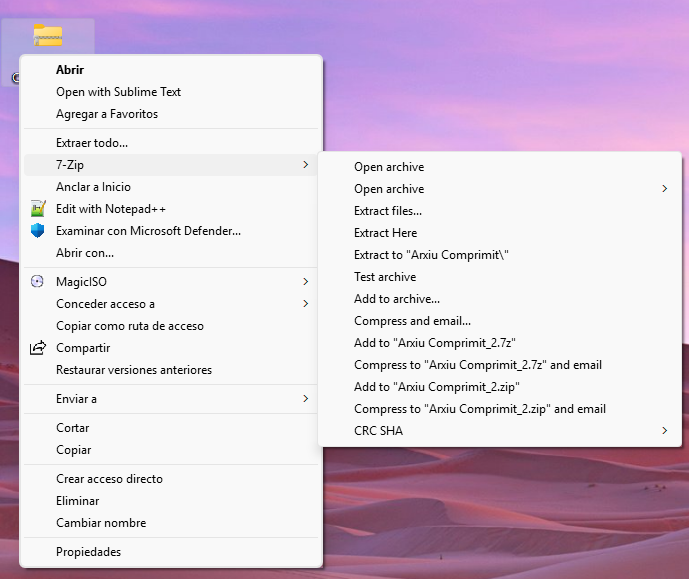
Task: Open the 7-Zip menu entry
Action: (170, 165)
